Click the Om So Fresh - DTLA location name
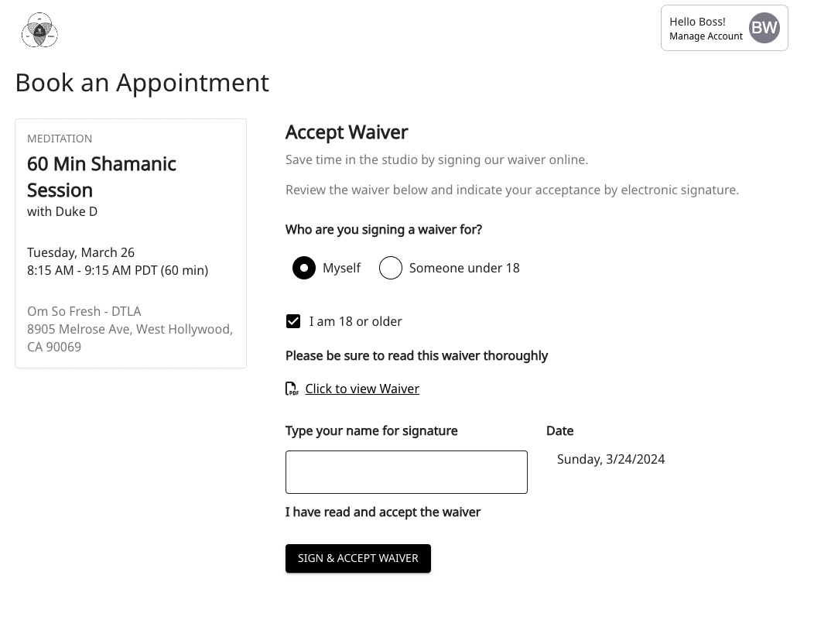Screen dimensions: 814x644 [x=84, y=311]
